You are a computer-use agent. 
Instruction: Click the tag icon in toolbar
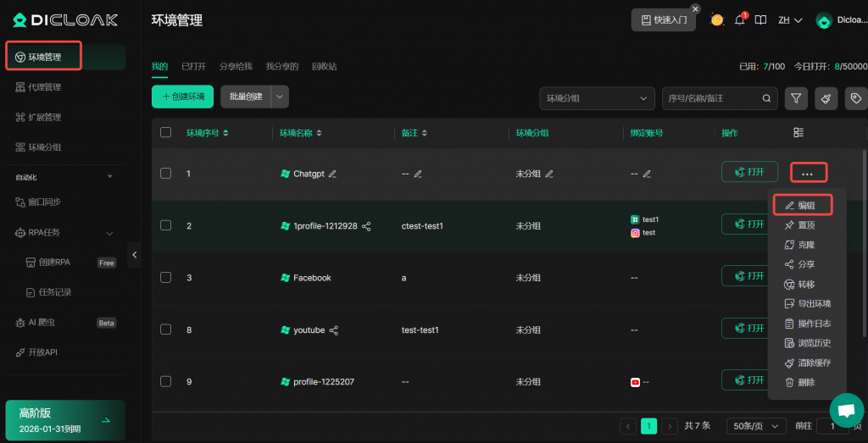tap(855, 98)
